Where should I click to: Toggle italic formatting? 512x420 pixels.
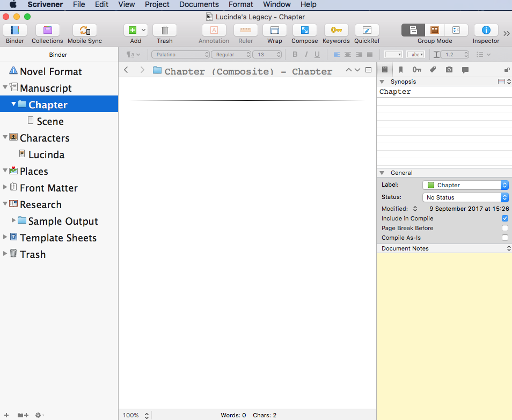tap(306, 55)
